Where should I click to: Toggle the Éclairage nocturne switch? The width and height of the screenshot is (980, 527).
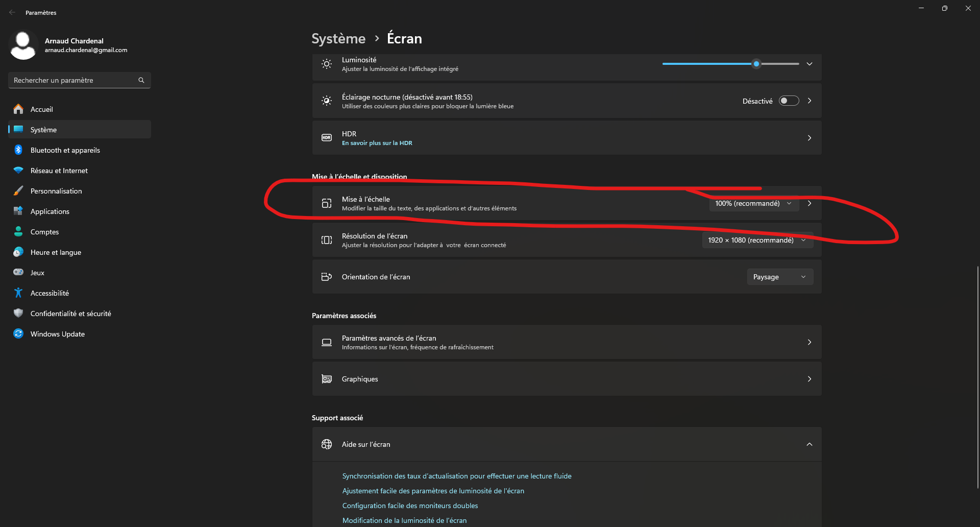coord(789,101)
